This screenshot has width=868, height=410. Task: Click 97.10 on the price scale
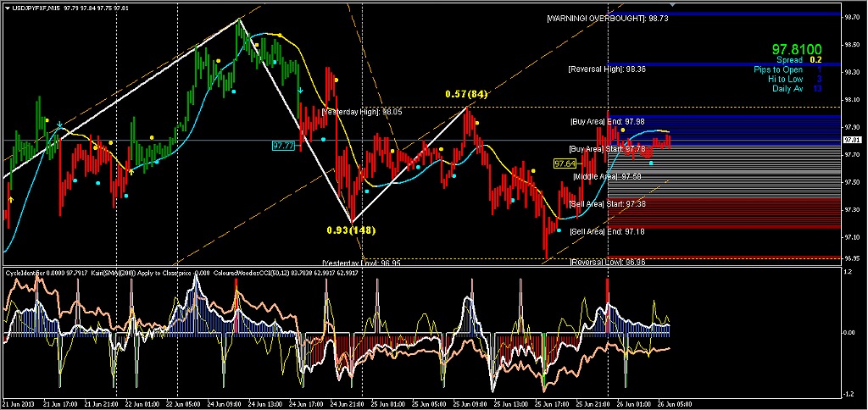[x=852, y=237]
